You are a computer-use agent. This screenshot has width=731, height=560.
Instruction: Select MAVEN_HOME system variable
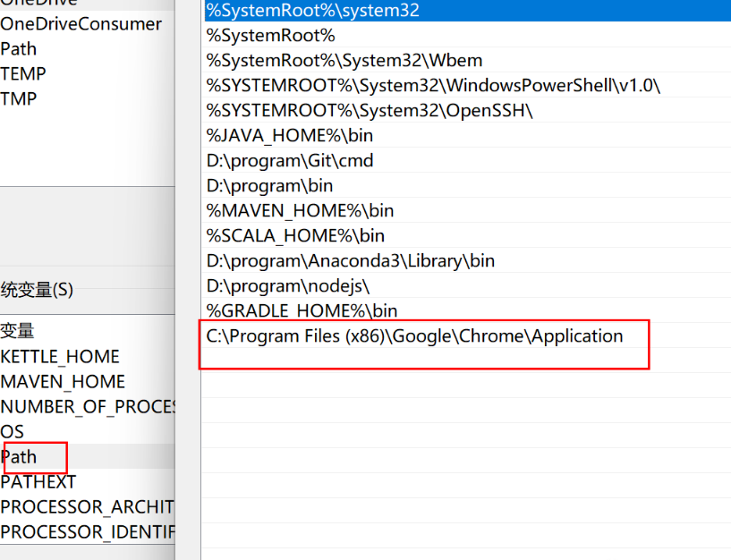87,382
